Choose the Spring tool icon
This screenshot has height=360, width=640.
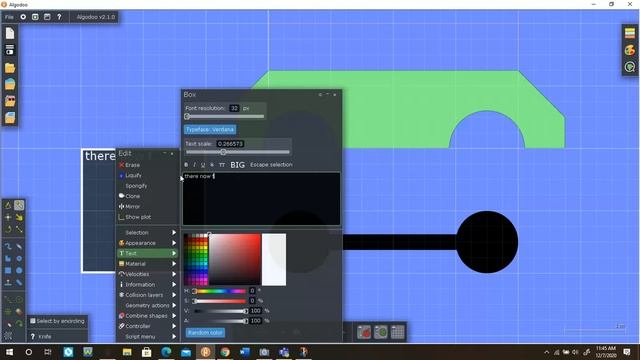click(x=8, y=300)
